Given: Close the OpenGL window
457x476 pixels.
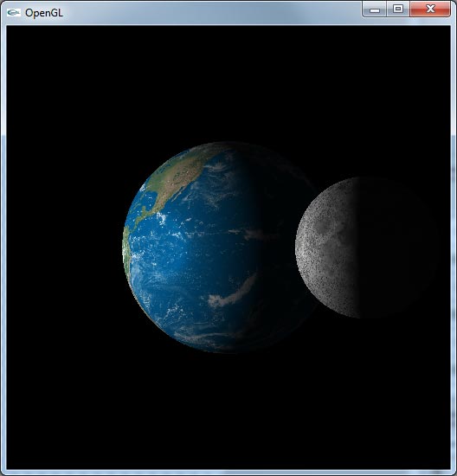Looking at the screenshot, I should [x=430, y=10].
